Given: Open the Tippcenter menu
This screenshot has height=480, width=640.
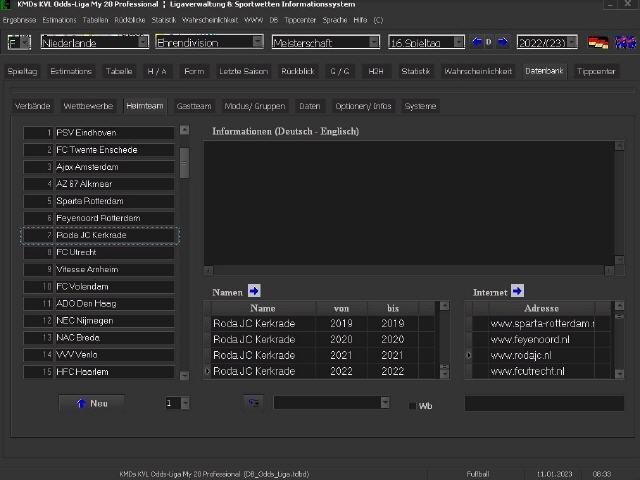Looking at the screenshot, I should (300, 20).
